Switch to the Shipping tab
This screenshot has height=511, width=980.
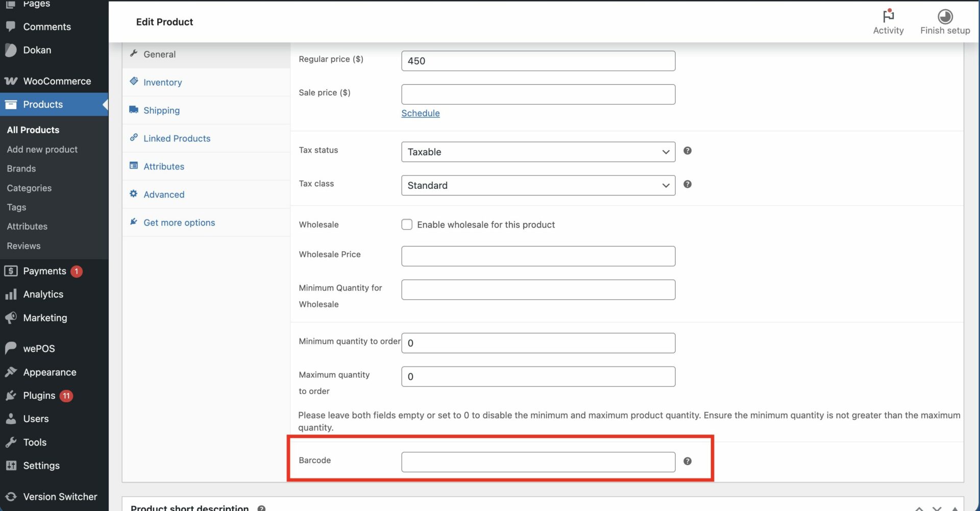tap(206, 110)
